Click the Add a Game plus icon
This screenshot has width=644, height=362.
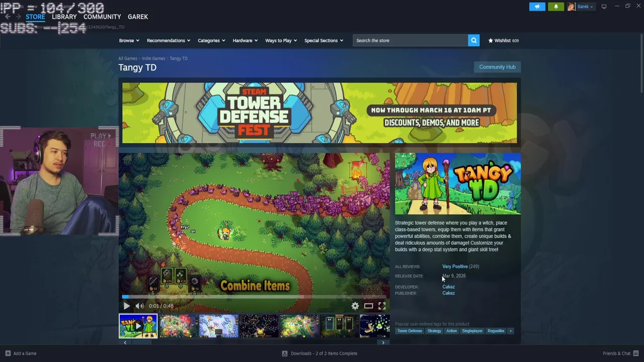pyautogui.click(x=8, y=353)
